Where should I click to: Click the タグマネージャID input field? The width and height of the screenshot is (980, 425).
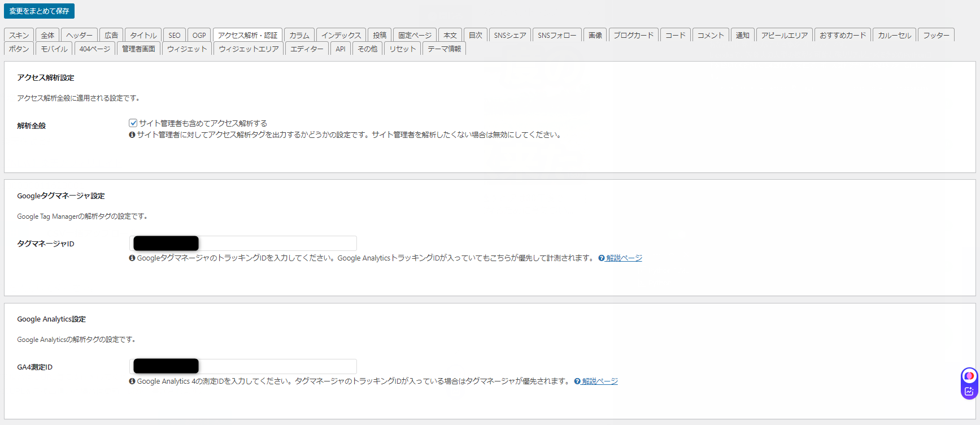pos(243,243)
